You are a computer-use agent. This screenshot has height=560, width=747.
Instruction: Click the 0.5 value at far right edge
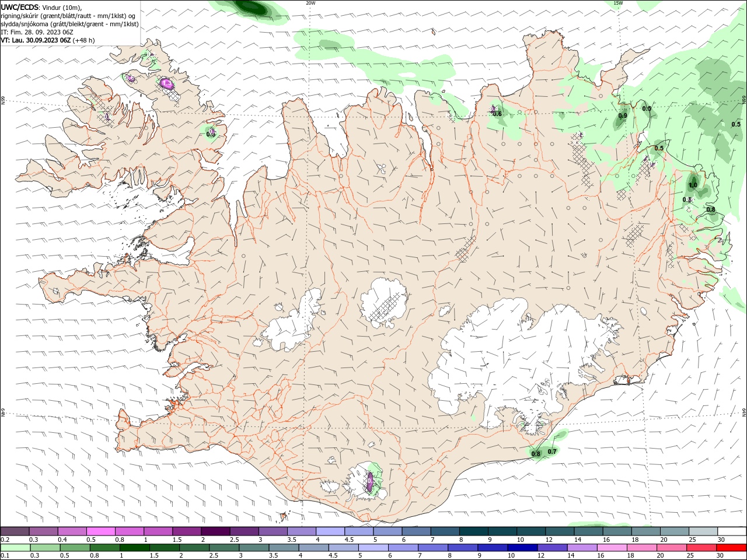point(736,124)
